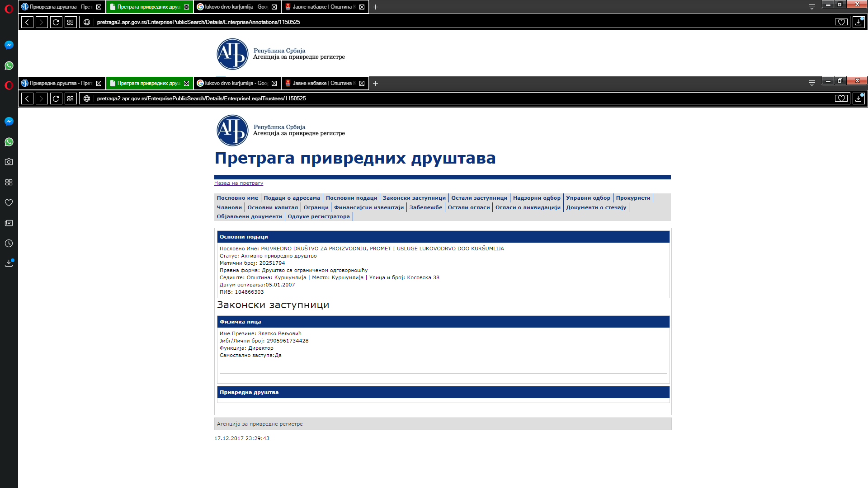Open personal news icon in sidebar

9,223
